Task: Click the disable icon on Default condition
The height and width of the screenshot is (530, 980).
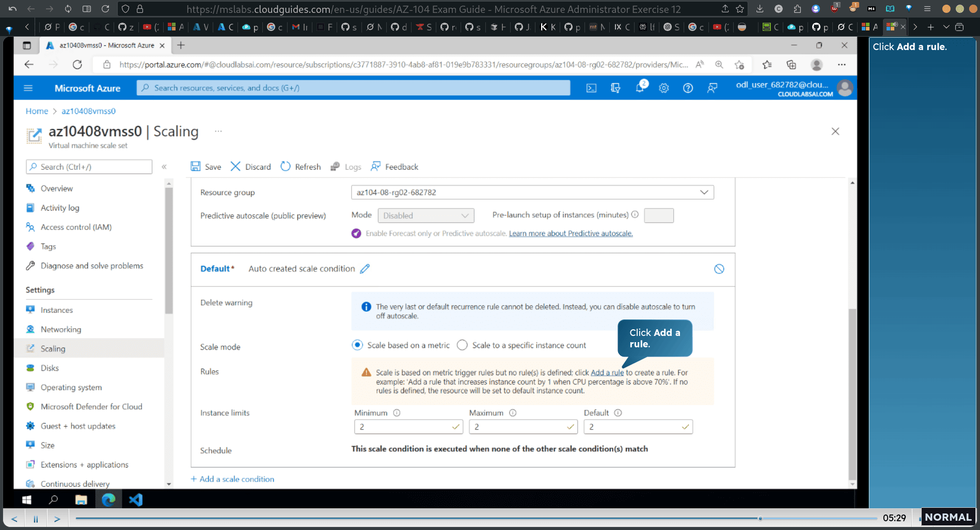Action: 719,269
